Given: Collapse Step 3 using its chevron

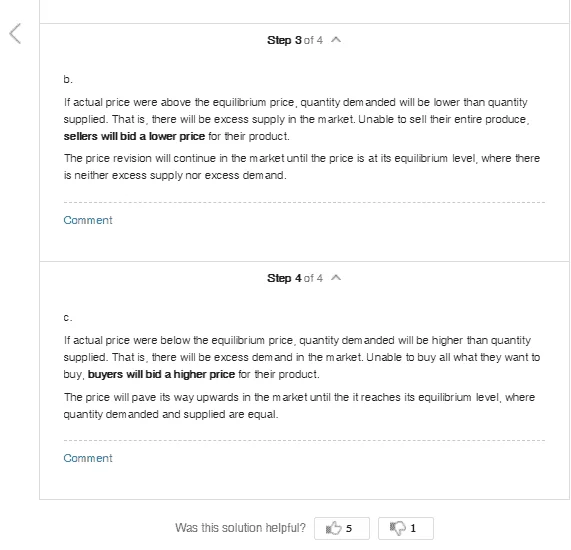Looking at the screenshot, I should (x=336, y=40).
